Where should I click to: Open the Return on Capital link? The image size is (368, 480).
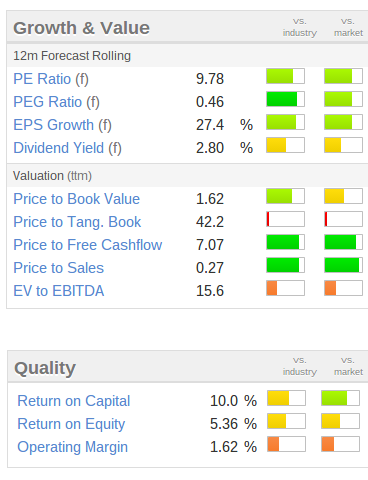coord(74,401)
